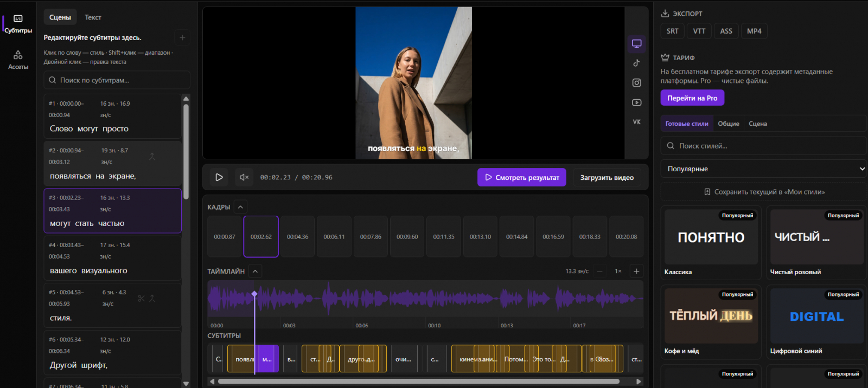Open the Популярные styles dropdown
The width and height of the screenshot is (868, 388).
point(764,169)
